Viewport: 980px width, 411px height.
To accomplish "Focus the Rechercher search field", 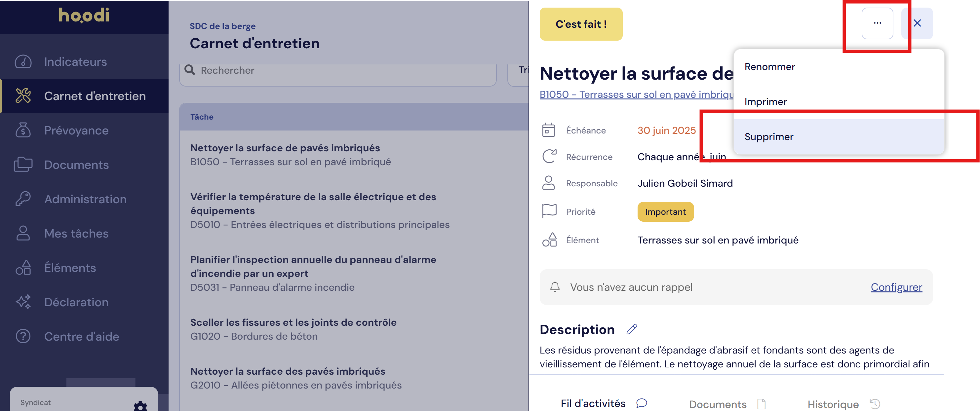I will click(x=342, y=70).
